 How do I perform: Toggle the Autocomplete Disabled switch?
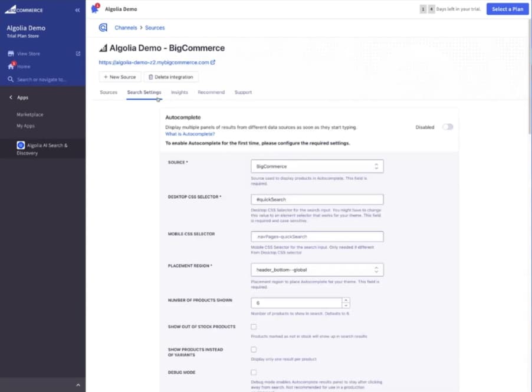point(448,127)
